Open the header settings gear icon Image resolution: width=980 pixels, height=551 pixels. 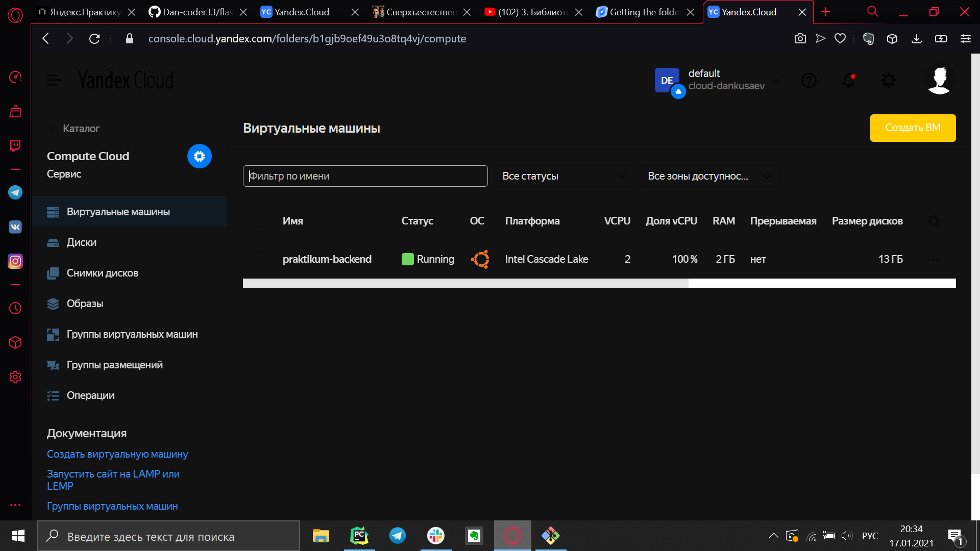pos(889,80)
